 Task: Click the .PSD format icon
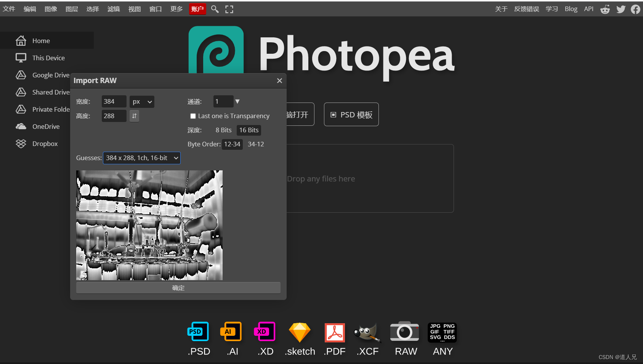click(x=199, y=332)
